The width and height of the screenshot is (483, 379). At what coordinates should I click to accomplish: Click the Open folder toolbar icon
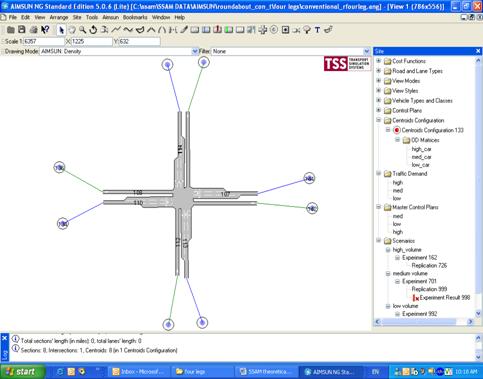(x=11, y=30)
